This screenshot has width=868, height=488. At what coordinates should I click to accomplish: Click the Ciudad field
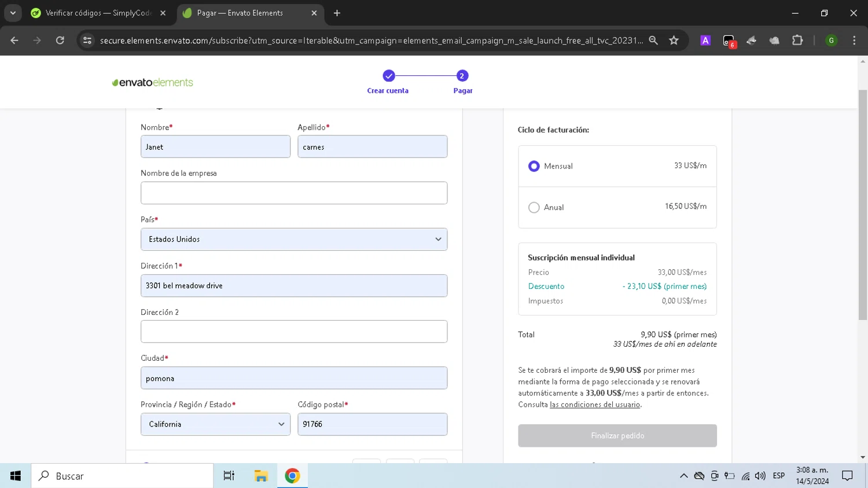point(294,378)
